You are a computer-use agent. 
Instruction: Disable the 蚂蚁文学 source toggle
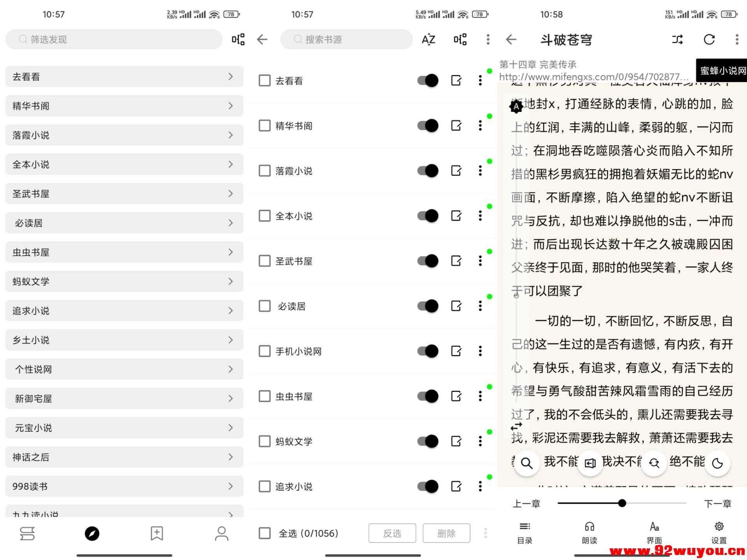pos(427,441)
